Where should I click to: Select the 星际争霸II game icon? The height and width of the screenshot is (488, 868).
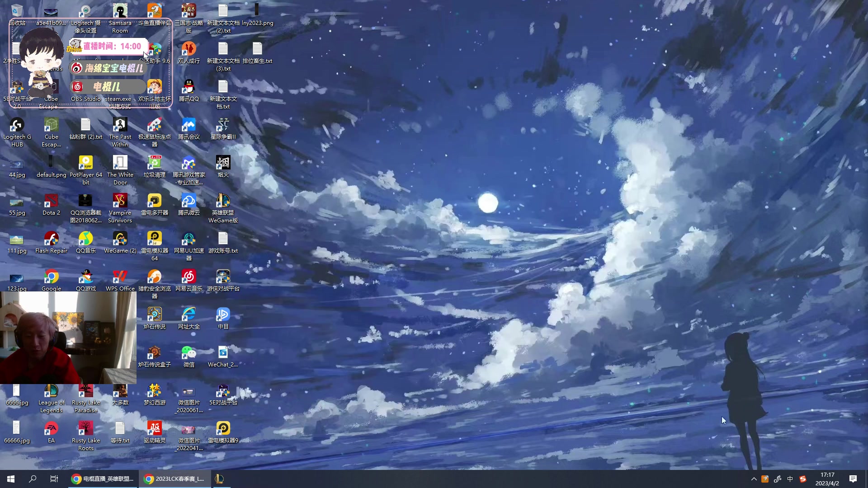pyautogui.click(x=223, y=128)
